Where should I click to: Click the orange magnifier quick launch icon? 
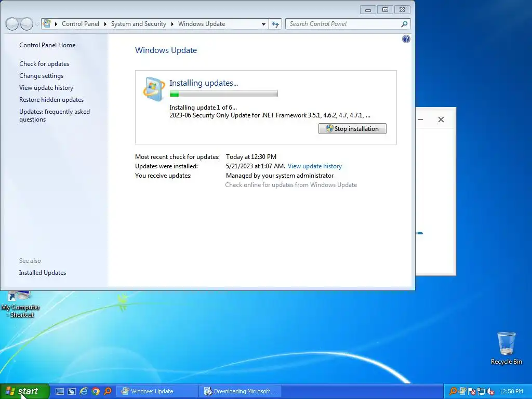[108, 391]
